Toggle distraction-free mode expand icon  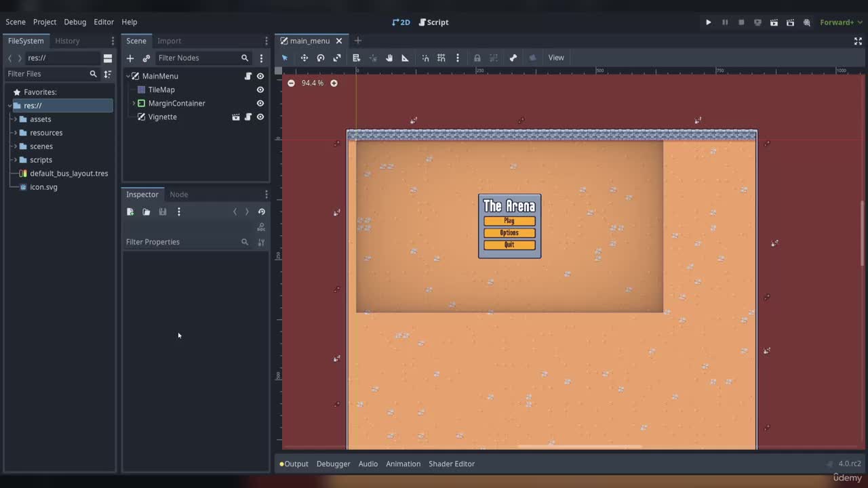click(x=858, y=41)
